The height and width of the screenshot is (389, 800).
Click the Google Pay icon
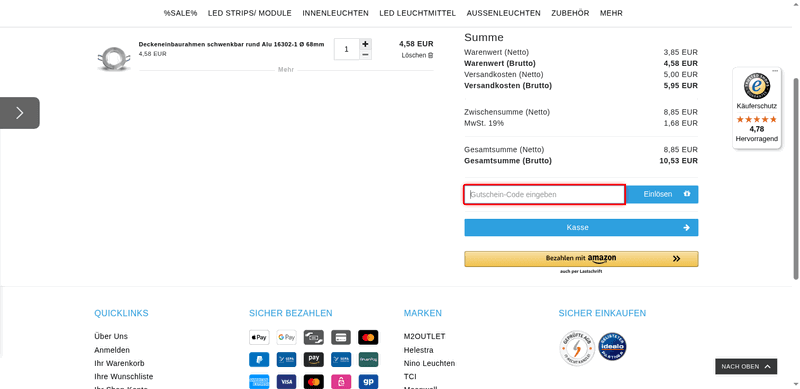287,337
